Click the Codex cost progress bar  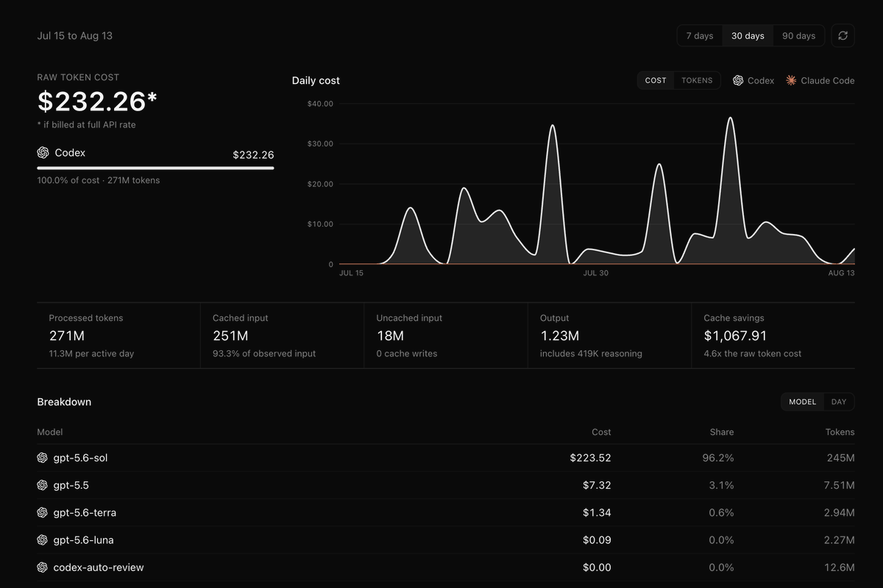pyautogui.click(x=155, y=168)
